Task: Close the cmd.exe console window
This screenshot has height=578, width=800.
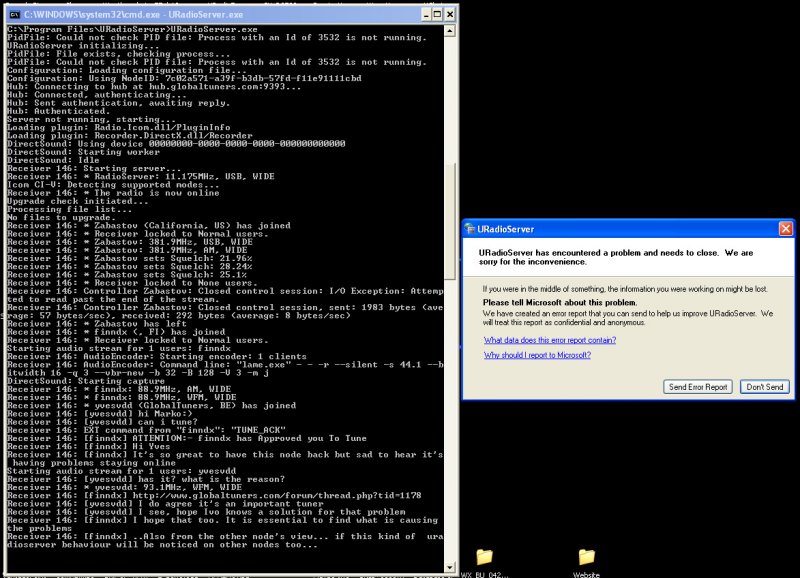Action: pos(450,14)
